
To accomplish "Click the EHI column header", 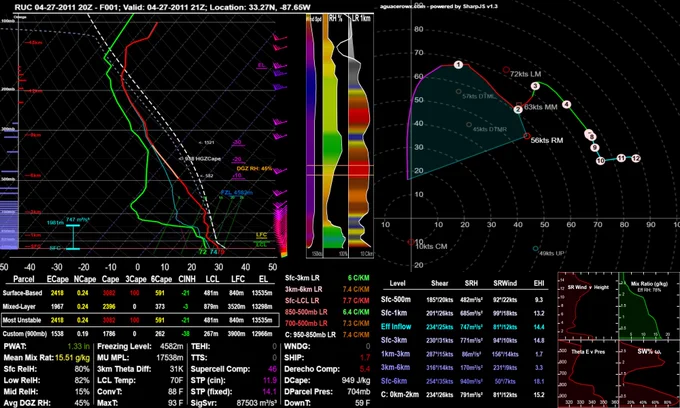I will tap(539, 283).
